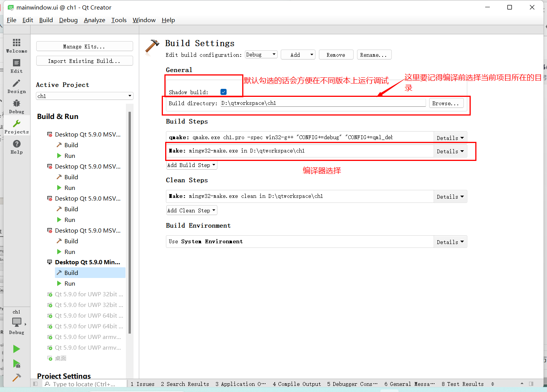The width and height of the screenshot is (547, 392).
Task: Open the output pane selector arrows
Action: (492, 384)
